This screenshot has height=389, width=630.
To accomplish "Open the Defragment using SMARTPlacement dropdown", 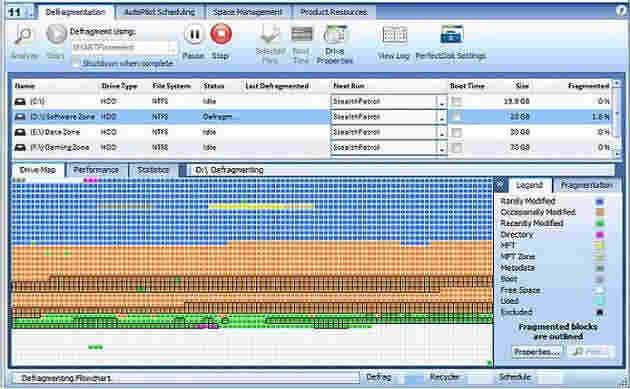I will pyautogui.click(x=173, y=47).
